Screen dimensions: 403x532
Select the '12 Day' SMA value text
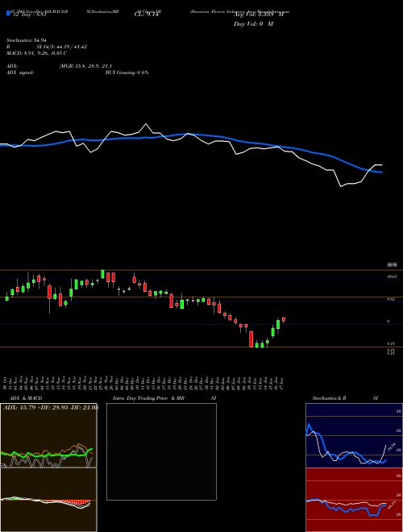29,15
